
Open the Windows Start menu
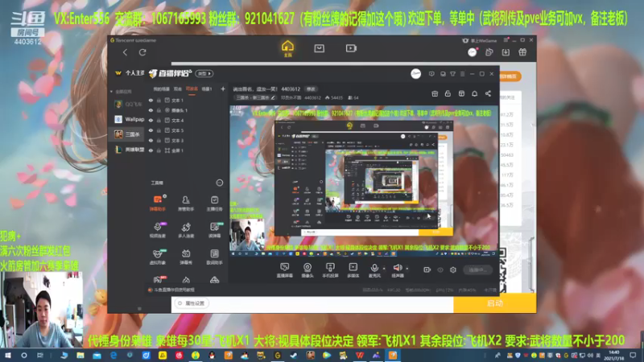[x=7, y=356]
